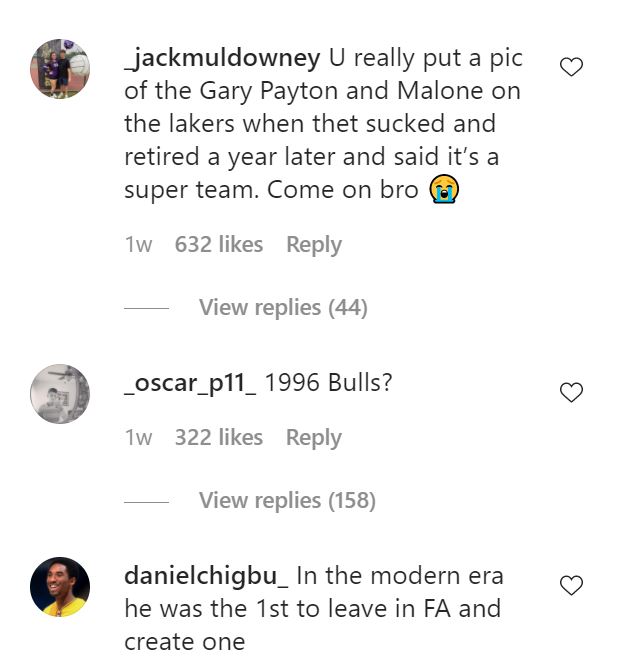Show who gave 632 likes
Viewport: 623px width, 670px height.
(218, 245)
